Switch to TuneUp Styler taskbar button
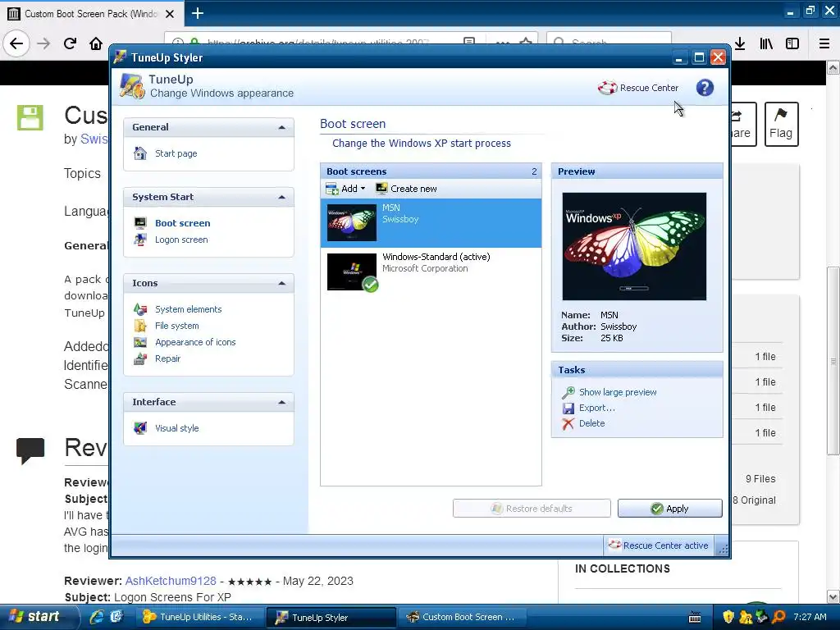Viewport: 840px width, 630px height. click(x=331, y=617)
